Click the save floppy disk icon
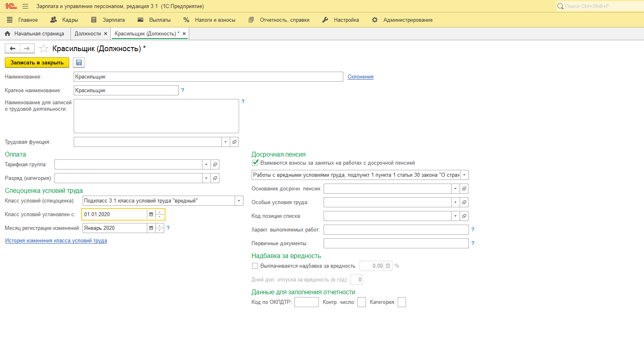644x351 pixels. [x=79, y=62]
